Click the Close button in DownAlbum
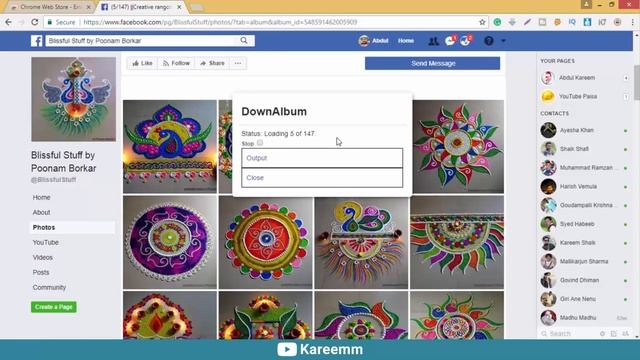 (322, 178)
